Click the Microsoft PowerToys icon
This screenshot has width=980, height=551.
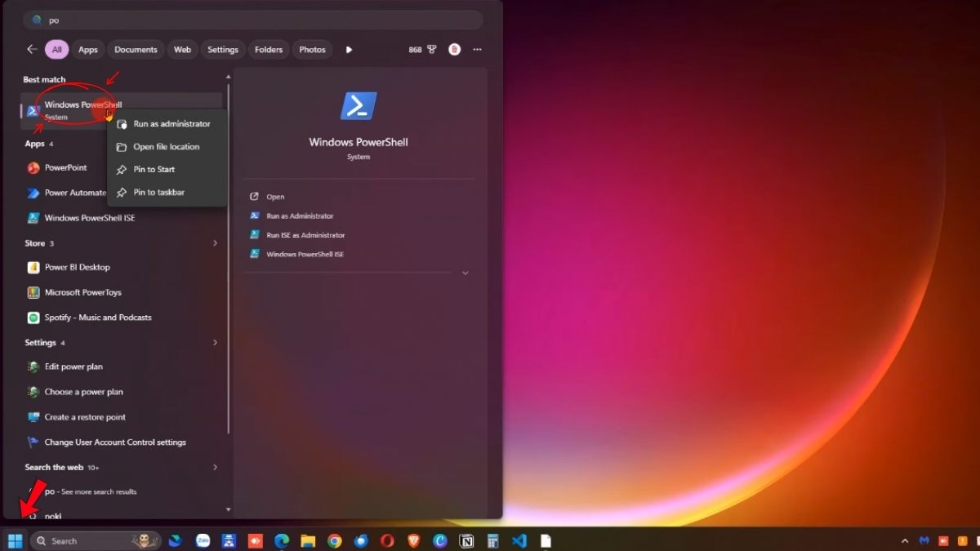point(33,292)
